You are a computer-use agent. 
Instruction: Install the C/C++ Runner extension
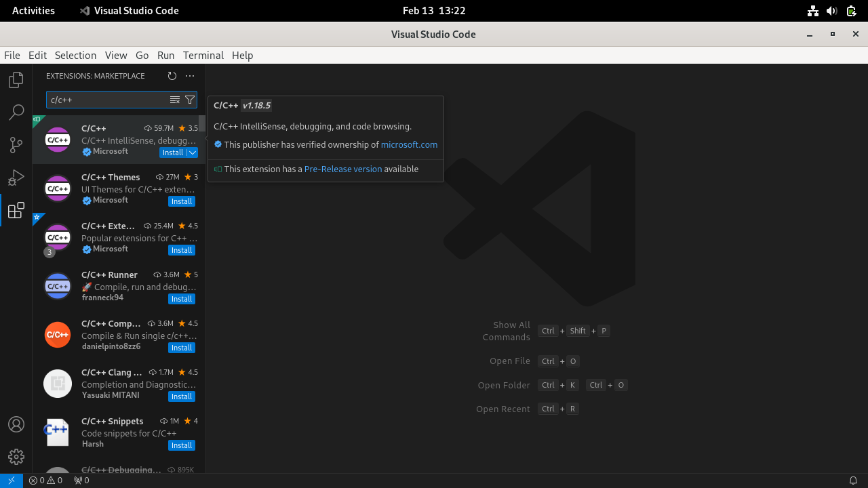click(182, 299)
